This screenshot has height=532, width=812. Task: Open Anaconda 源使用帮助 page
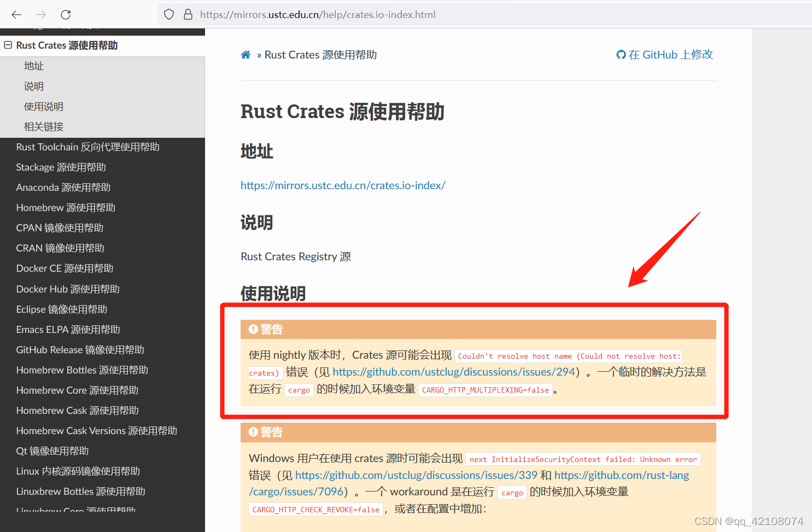[x=63, y=187]
